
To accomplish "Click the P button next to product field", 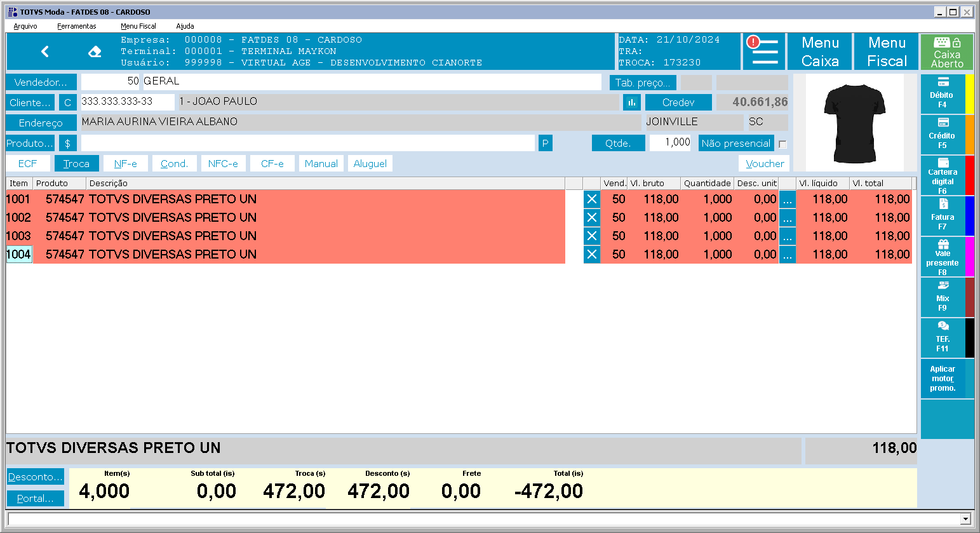I will (545, 143).
